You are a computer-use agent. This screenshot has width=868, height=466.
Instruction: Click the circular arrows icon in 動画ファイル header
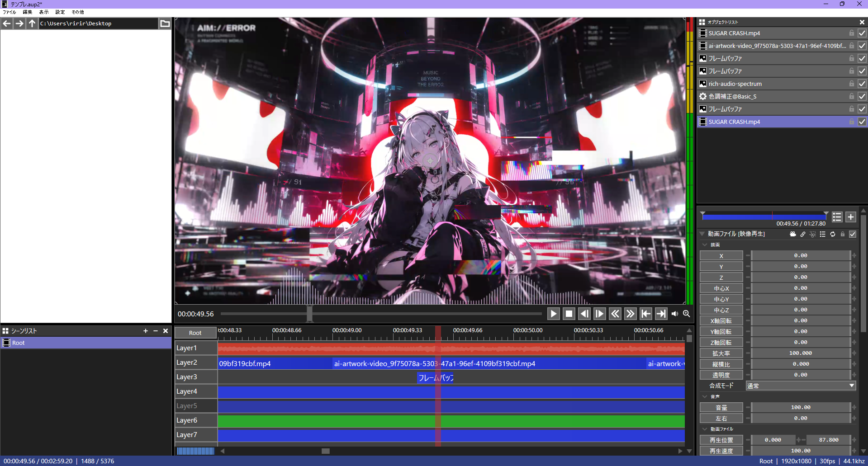pyautogui.click(x=833, y=234)
